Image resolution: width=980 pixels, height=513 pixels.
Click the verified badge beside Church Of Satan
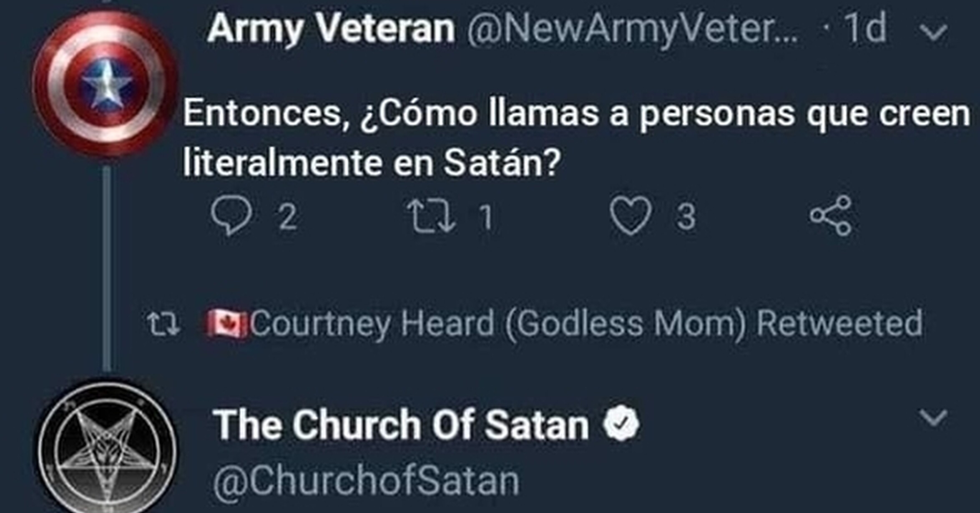[621, 424]
